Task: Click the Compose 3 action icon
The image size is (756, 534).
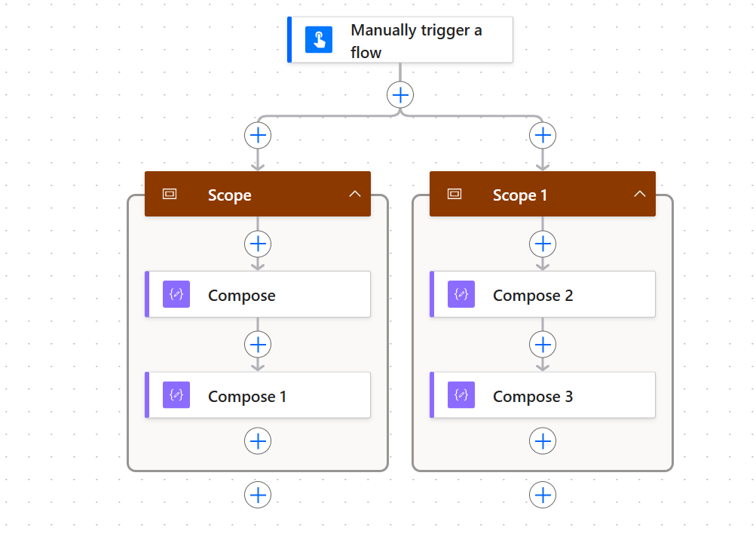Action: tap(461, 395)
